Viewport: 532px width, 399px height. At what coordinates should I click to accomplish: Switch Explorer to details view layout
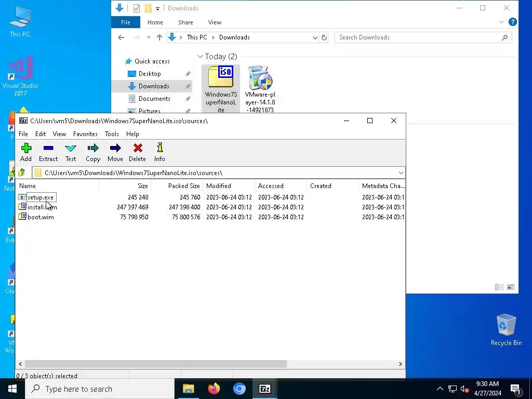click(499, 287)
